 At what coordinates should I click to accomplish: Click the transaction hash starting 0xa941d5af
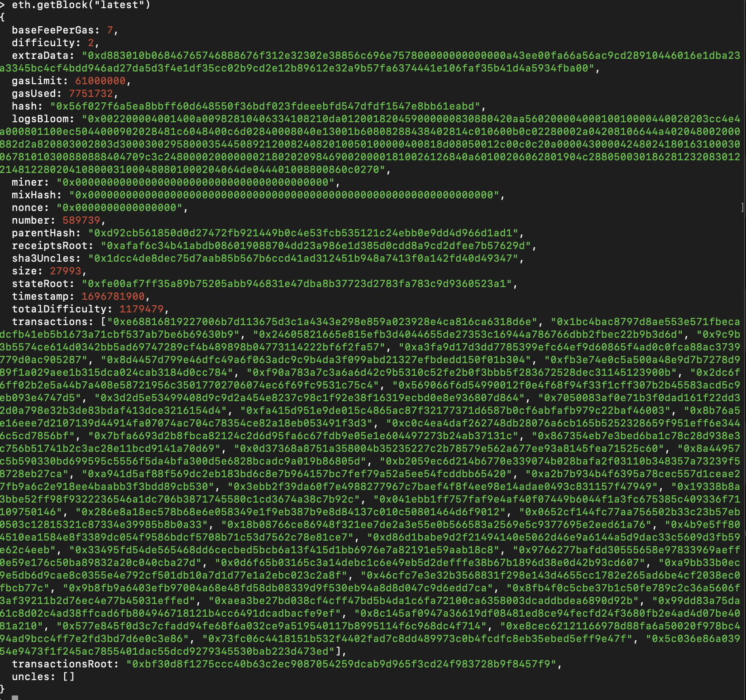click(x=297, y=474)
